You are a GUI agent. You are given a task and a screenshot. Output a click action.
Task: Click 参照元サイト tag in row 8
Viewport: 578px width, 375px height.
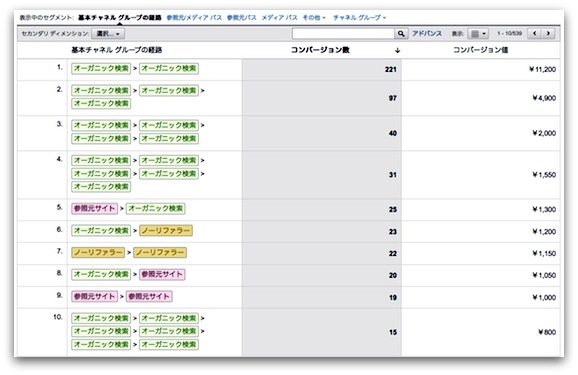(162, 274)
